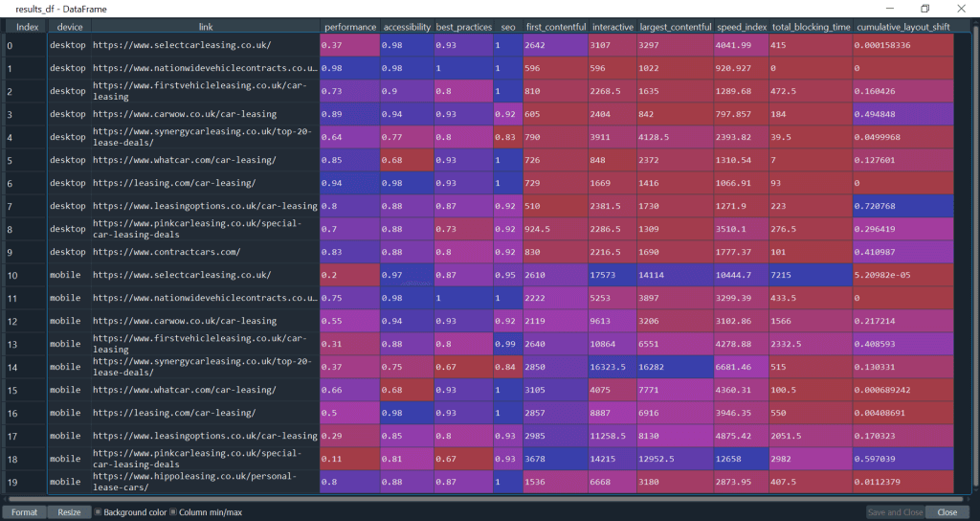Viewport: 980px width, 521px height.
Task: Click the link column header
Action: tap(206, 27)
